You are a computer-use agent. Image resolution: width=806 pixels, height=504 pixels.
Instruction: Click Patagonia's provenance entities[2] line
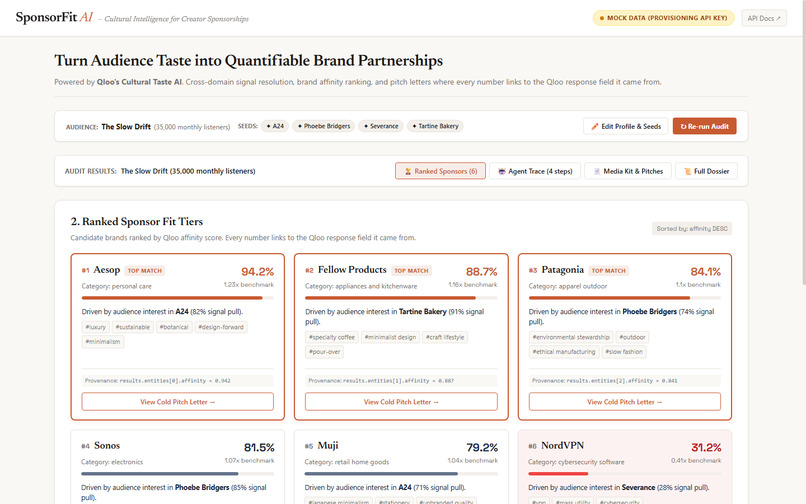[625, 381]
